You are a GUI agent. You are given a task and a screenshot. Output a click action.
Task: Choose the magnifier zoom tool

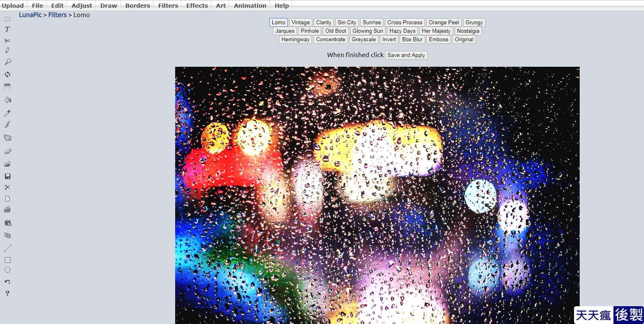[7, 62]
